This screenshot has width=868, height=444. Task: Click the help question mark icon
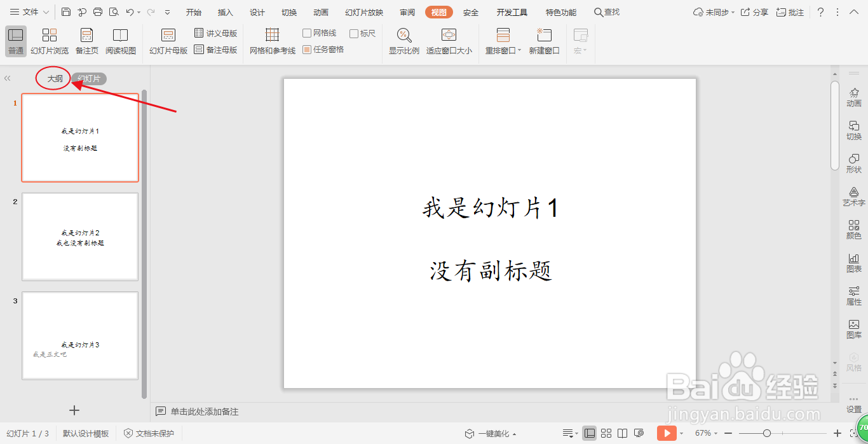click(x=820, y=12)
